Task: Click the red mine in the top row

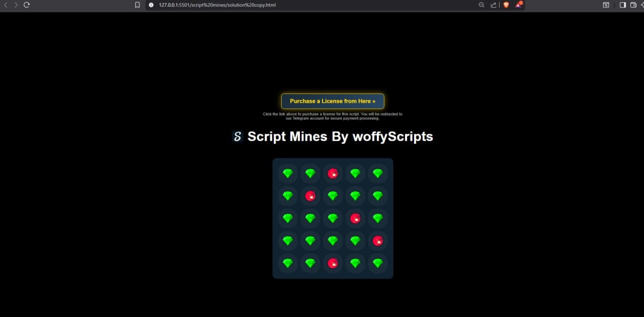Action: point(333,173)
